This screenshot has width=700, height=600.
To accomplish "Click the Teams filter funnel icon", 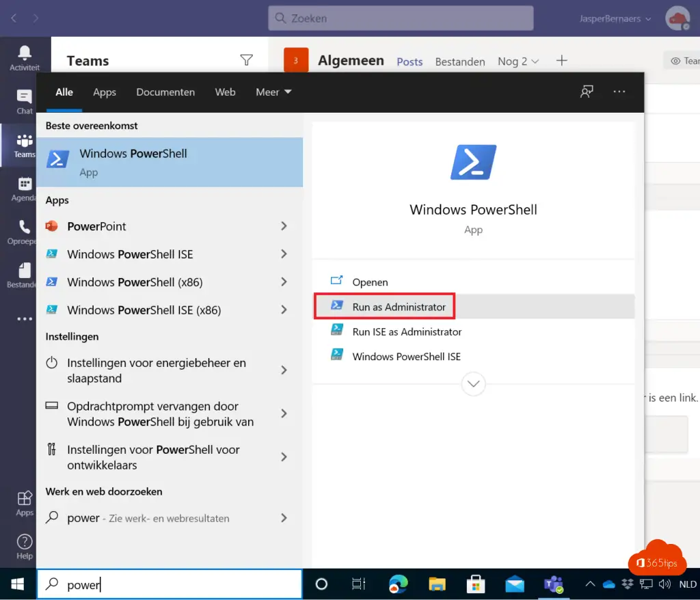I will (x=247, y=60).
